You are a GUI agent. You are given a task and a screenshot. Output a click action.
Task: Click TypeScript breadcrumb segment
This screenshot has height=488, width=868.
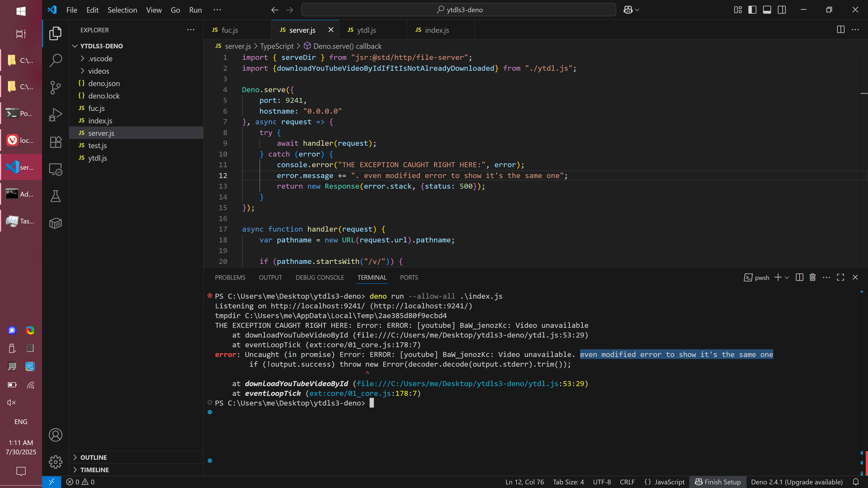[277, 46]
